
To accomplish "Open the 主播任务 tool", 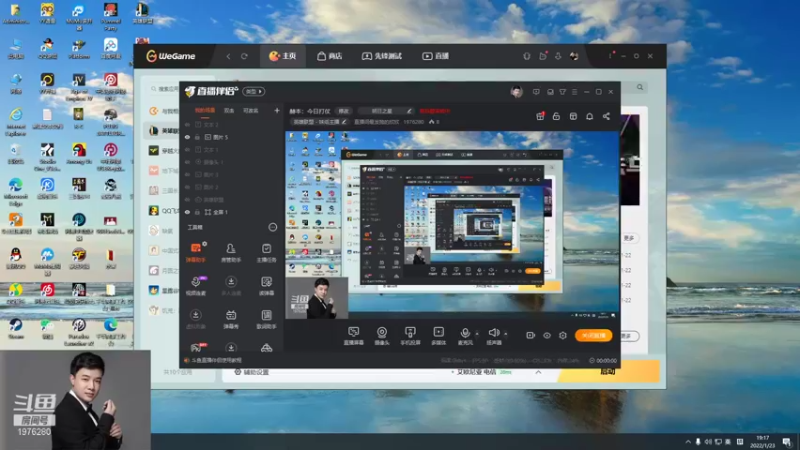I will tap(266, 253).
